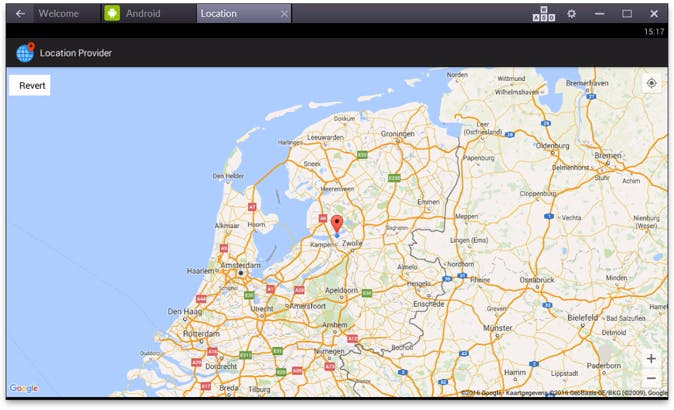Screen dimensions: 674x410
Task: Click the Bielefeld label
Action: (582, 318)
